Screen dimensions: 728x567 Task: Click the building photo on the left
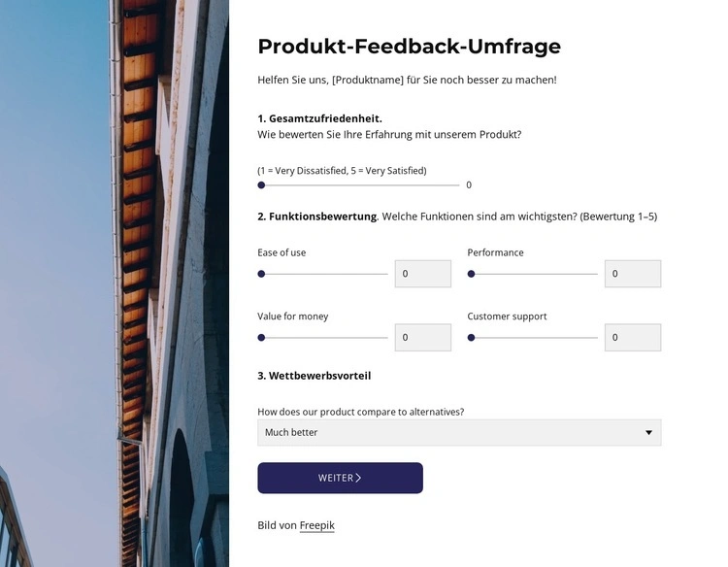point(114,283)
